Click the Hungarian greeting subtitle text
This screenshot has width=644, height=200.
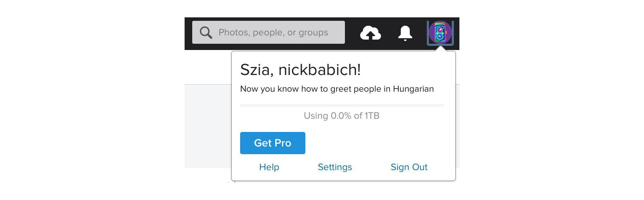pos(337,89)
